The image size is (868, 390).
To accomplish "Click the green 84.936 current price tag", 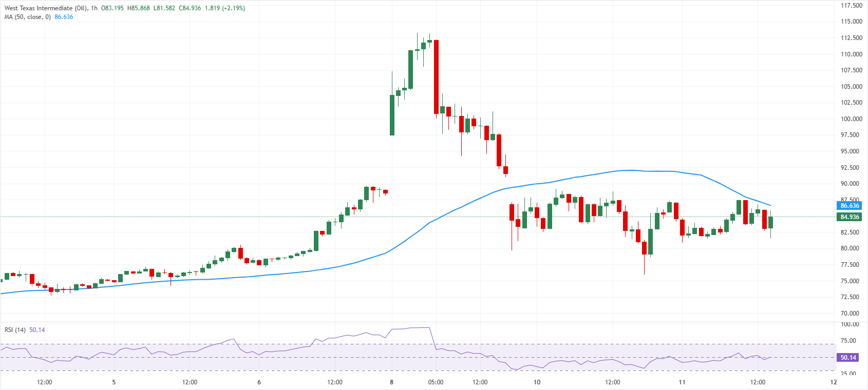I will [850, 217].
